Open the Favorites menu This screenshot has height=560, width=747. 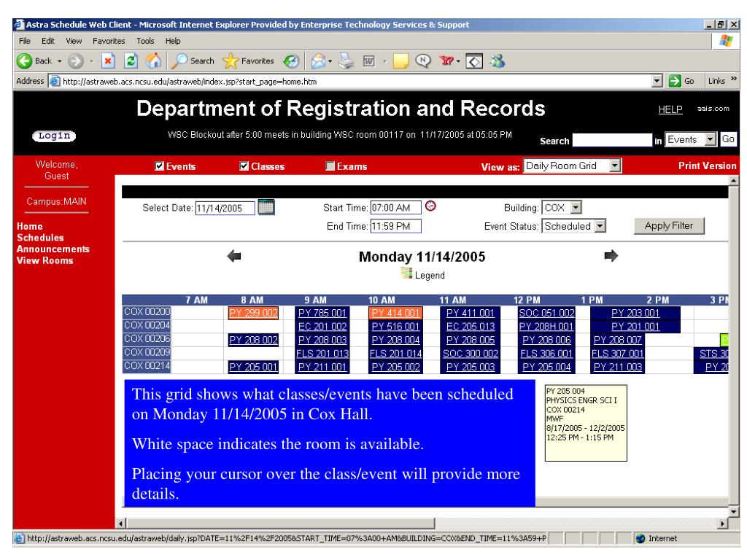click(109, 41)
